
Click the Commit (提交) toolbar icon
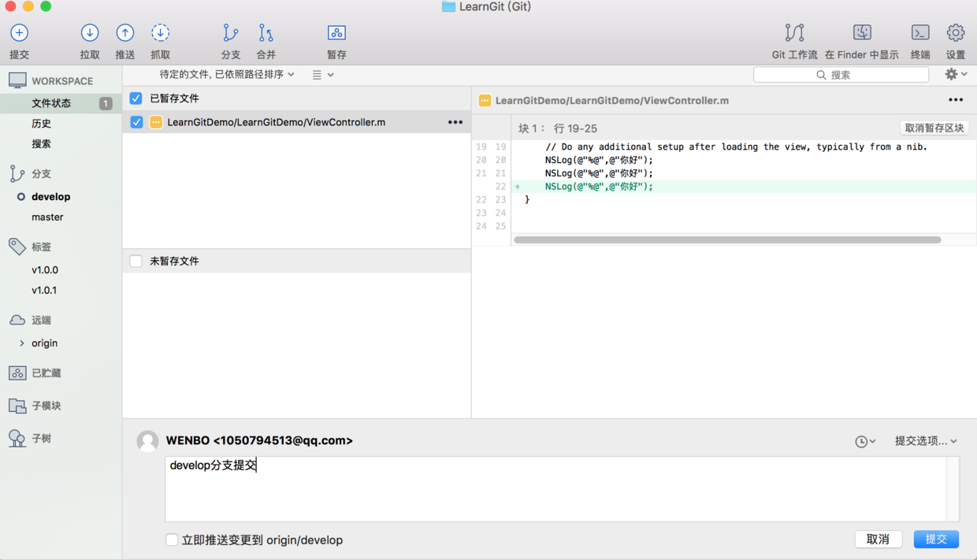pos(19,33)
